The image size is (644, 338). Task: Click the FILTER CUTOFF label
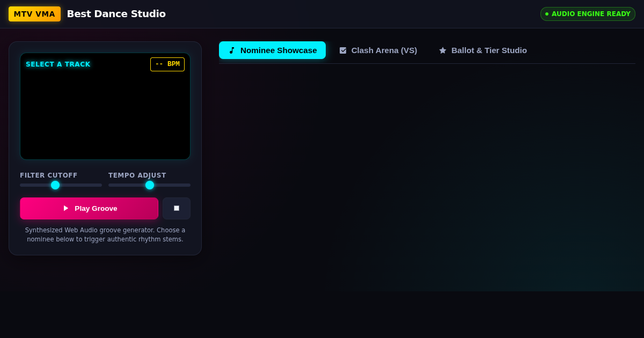point(49,175)
